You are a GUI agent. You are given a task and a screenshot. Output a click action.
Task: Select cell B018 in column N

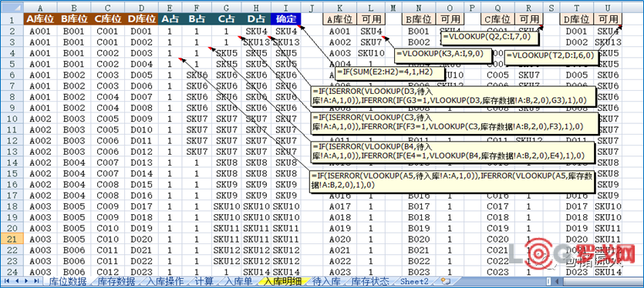pos(419,217)
